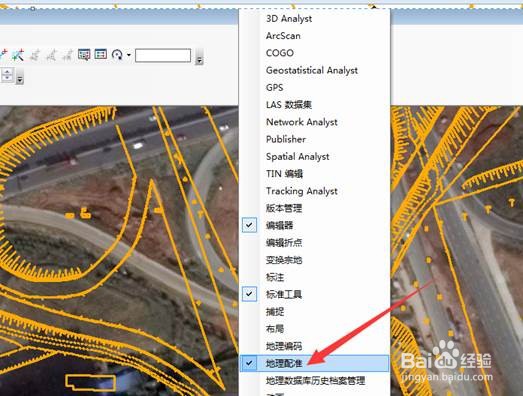Open the View Link Table icon
Screen dimensions: 523x396
coord(100,54)
